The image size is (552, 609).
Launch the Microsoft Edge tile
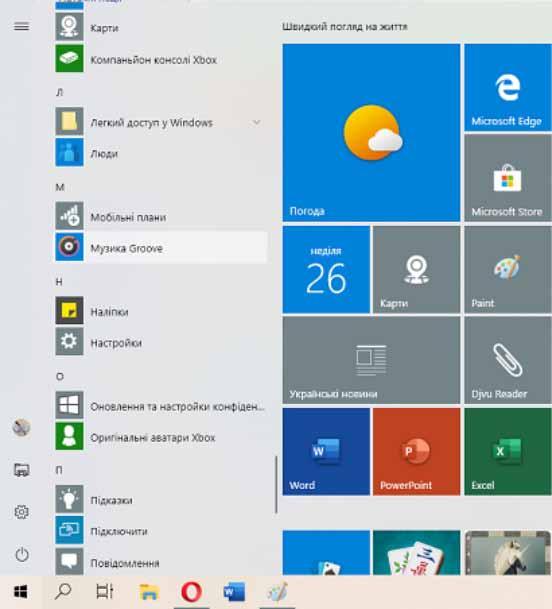508,87
